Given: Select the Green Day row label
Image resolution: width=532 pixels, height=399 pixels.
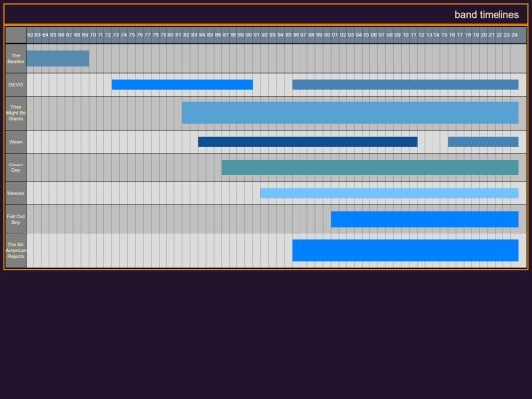Looking at the screenshot, I should (16, 167).
